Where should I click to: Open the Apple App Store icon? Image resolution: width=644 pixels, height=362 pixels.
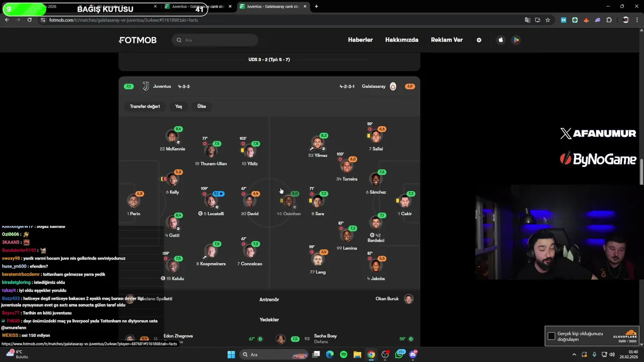click(x=501, y=40)
